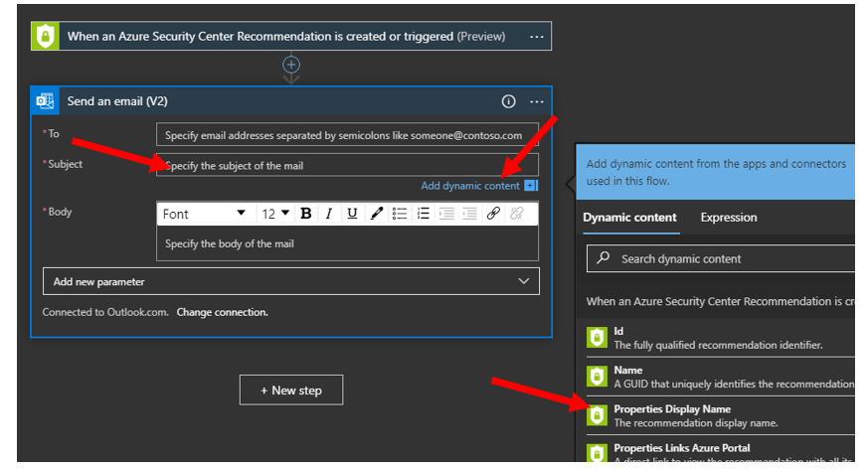This screenshot has width=868, height=469.
Task: Click the search magnifier icon
Action: click(x=604, y=257)
